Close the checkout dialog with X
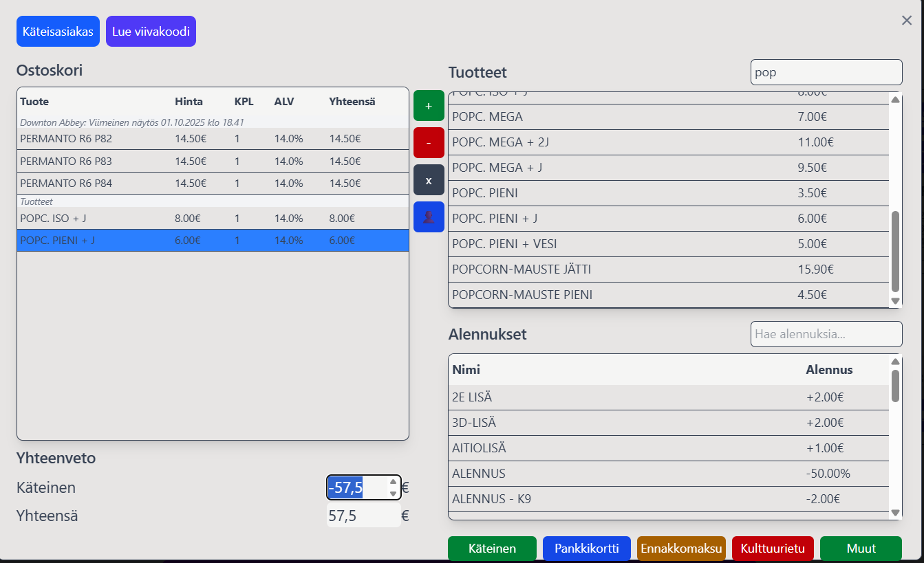The width and height of the screenshot is (924, 563). pyautogui.click(x=907, y=21)
